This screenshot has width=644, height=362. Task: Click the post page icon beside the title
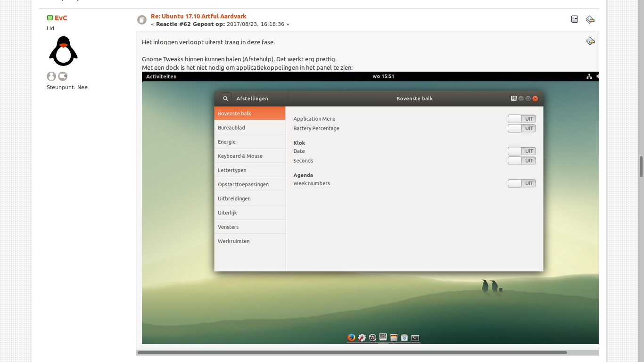142,20
